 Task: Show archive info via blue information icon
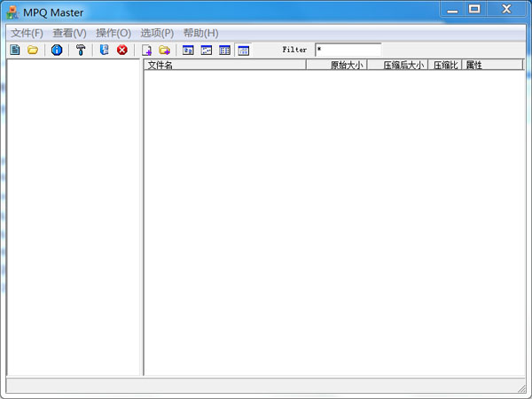57,50
